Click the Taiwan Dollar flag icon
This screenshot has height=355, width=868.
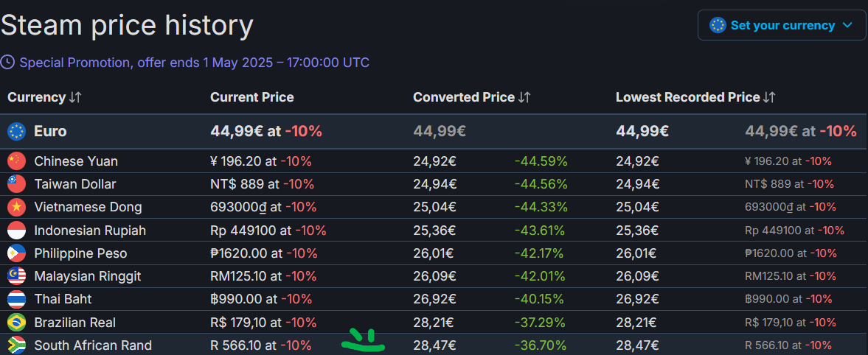coord(16,183)
